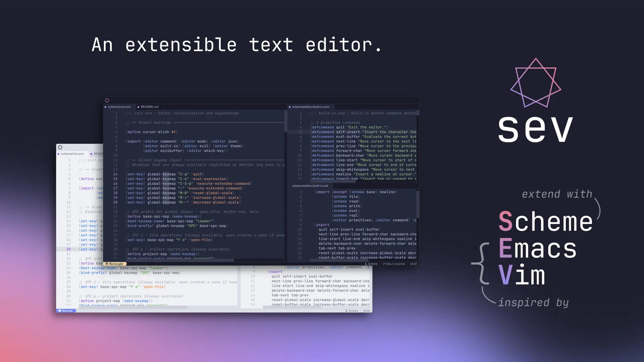Click vertical scrollbar of built-in.sld pane
Viewport: 644px width, 362px height.
click(x=418, y=204)
